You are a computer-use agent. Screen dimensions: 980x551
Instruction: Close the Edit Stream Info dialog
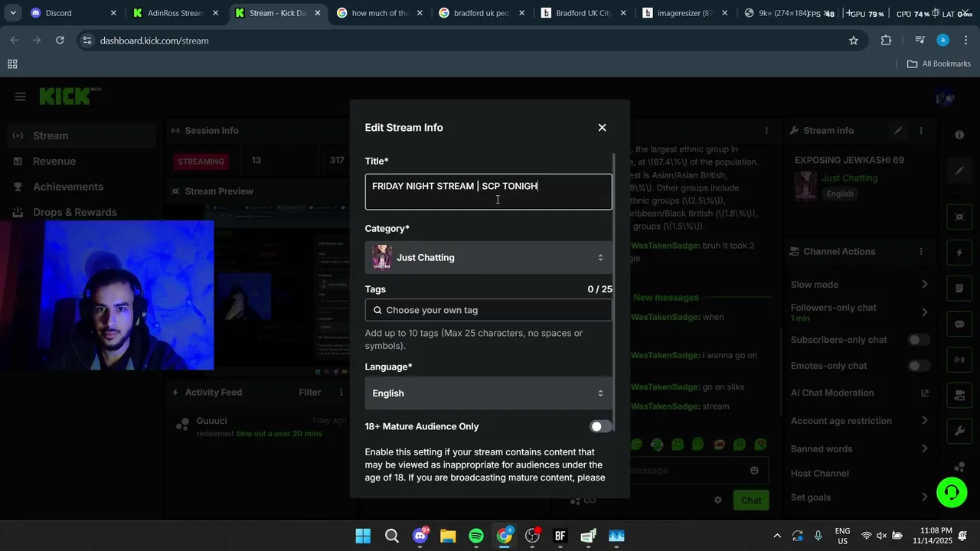coord(602,128)
